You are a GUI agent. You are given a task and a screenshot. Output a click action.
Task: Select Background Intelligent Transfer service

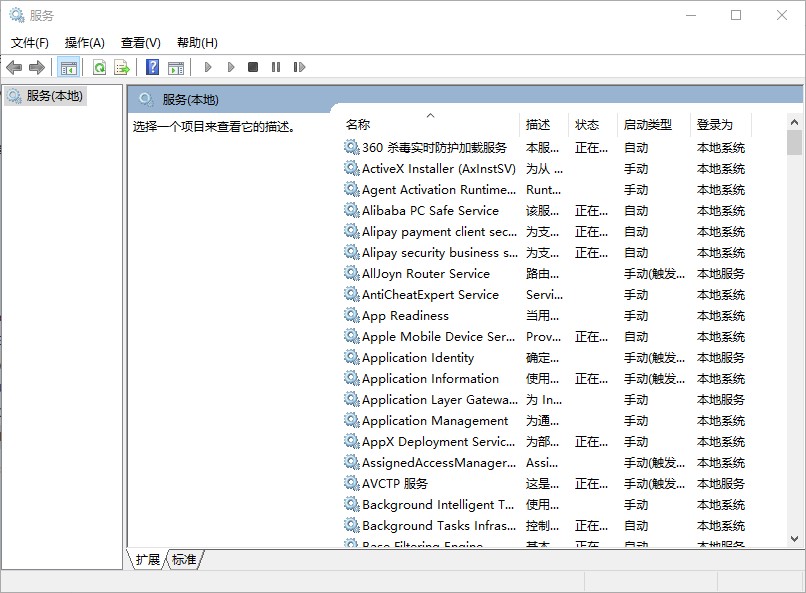(x=545, y=505)
